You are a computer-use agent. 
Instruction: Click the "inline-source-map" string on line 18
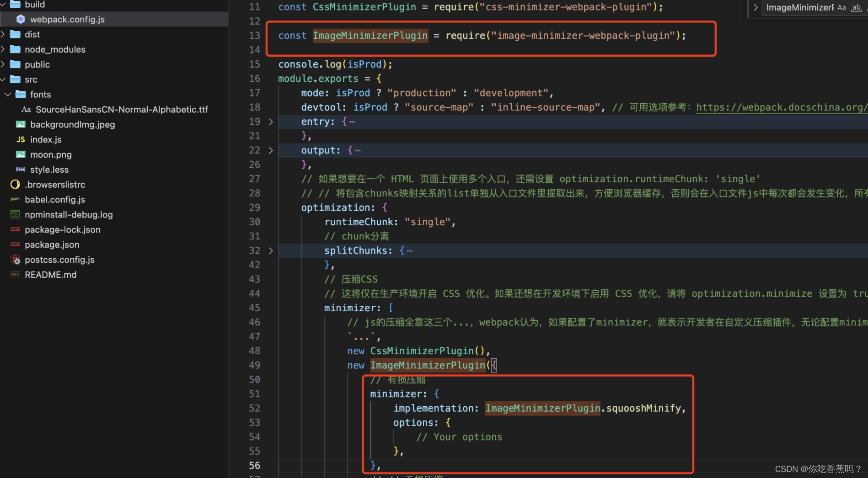[546, 107]
